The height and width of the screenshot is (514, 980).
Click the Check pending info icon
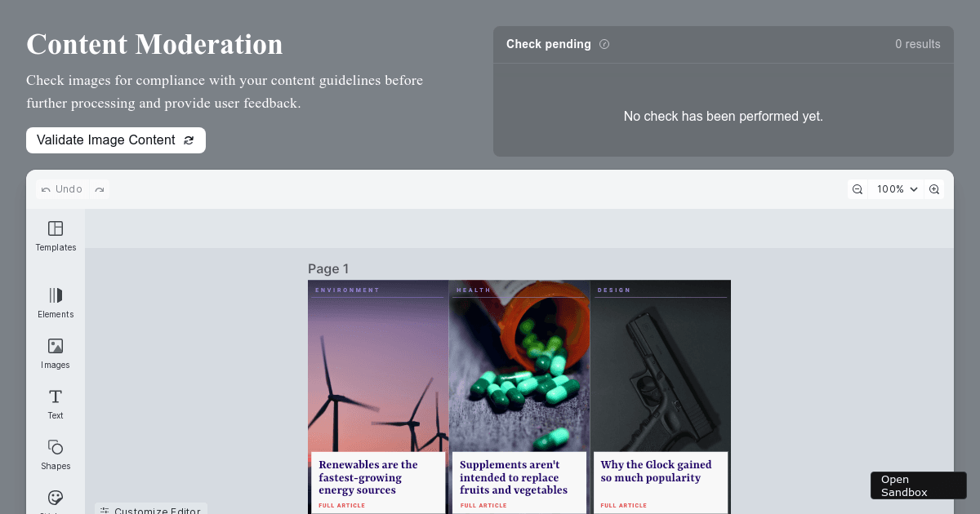coord(604,44)
